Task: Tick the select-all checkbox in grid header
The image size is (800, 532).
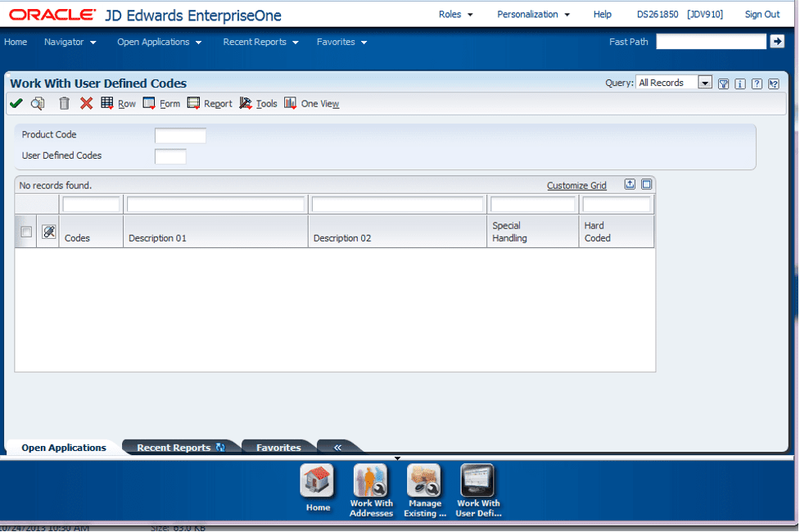Action: click(26, 232)
